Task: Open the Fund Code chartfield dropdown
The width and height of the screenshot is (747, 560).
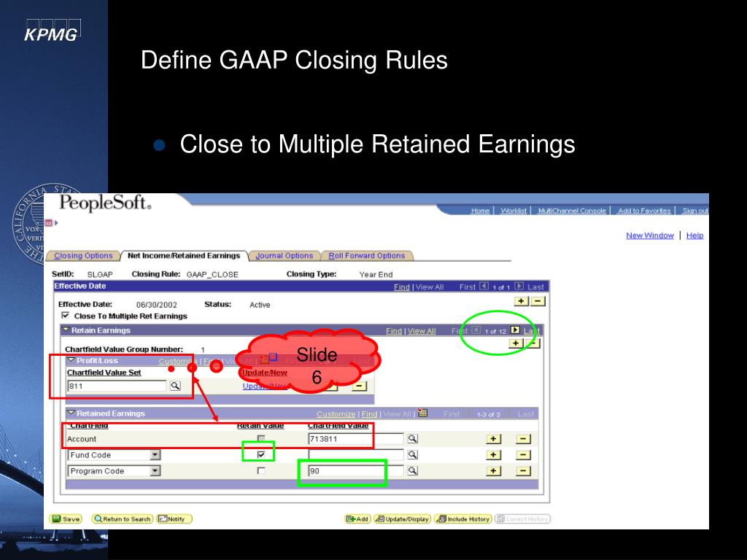Action: pos(155,455)
